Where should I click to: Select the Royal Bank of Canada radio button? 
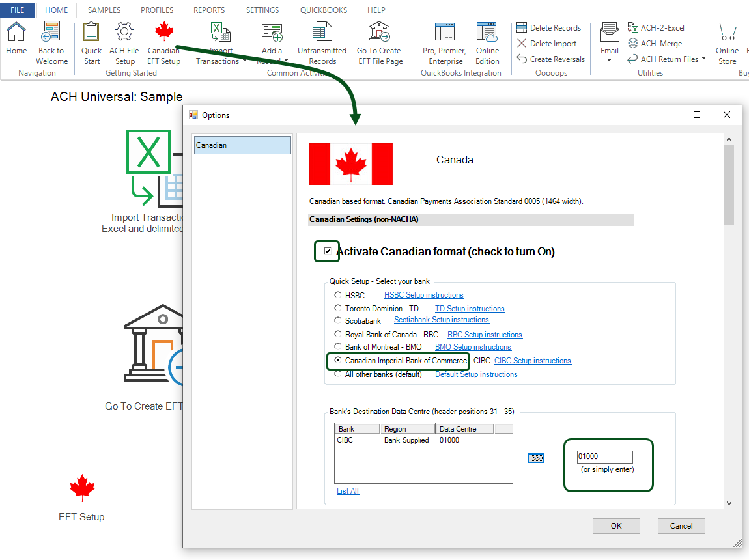(337, 334)
